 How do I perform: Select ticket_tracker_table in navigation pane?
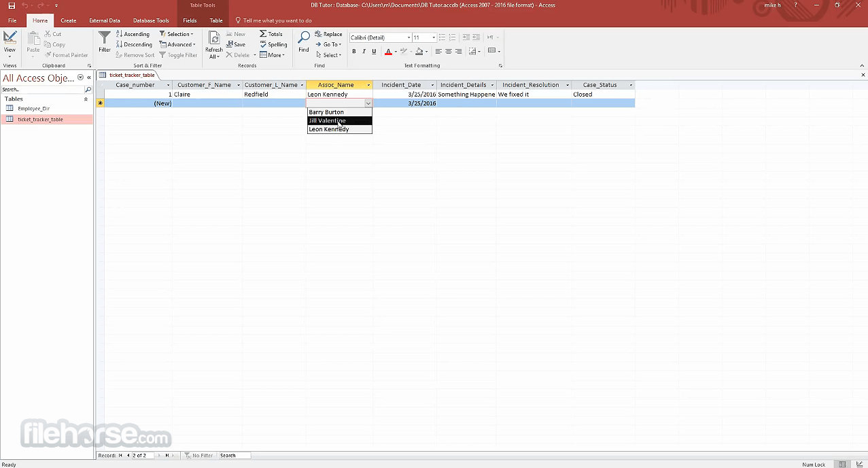tap(47, 119)
